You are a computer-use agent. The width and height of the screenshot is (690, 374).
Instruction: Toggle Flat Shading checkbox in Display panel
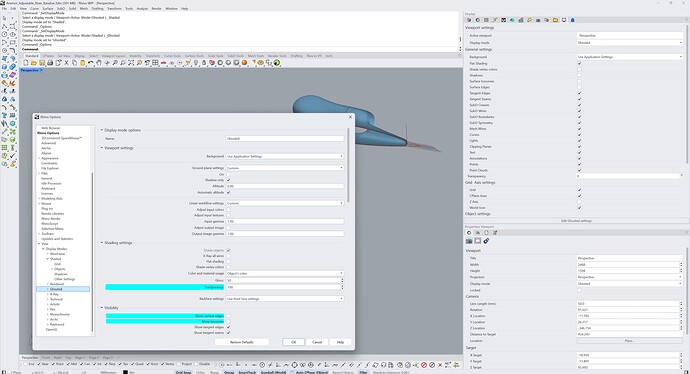(579, 63)
